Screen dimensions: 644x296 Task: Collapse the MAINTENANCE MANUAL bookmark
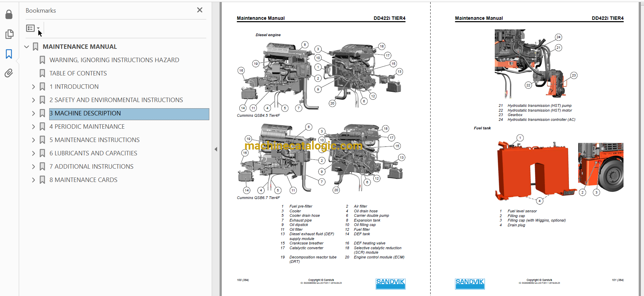pyautogui.click(x=27, y=47)
